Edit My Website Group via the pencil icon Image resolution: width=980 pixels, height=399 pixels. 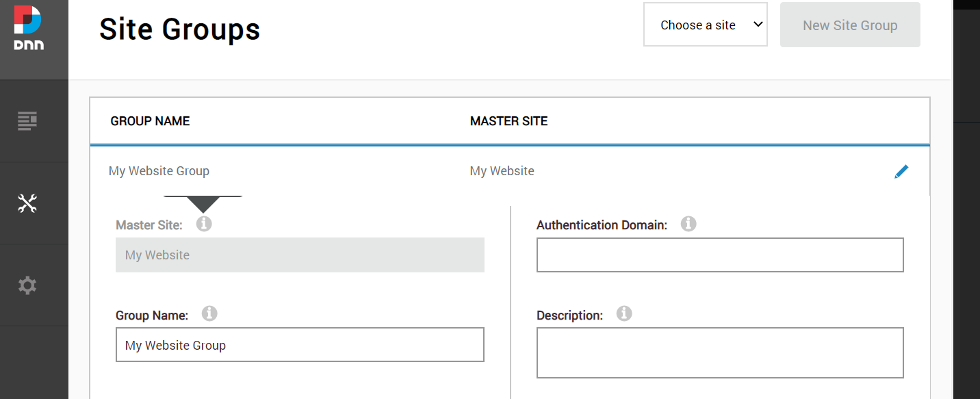[x=901, y=171]
